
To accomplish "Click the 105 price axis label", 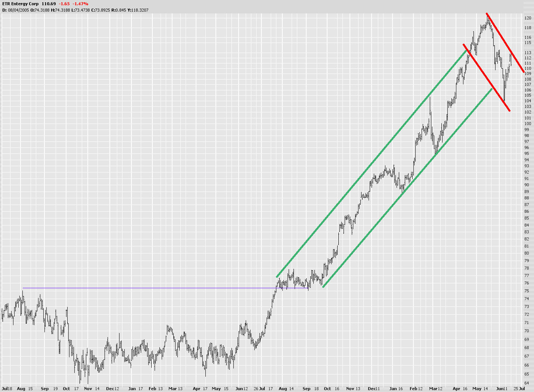I will tap(528, 95).
